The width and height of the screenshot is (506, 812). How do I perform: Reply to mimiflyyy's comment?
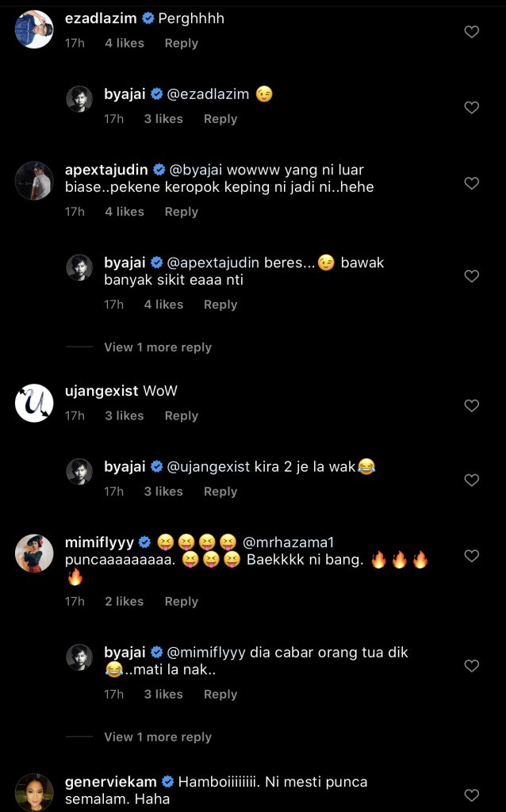181,602
